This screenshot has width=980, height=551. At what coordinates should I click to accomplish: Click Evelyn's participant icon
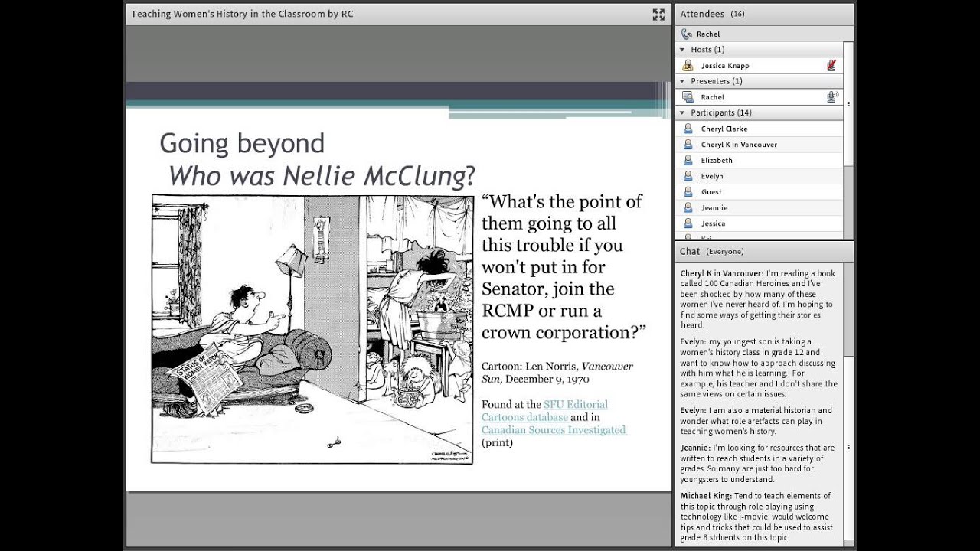(688, 176)
